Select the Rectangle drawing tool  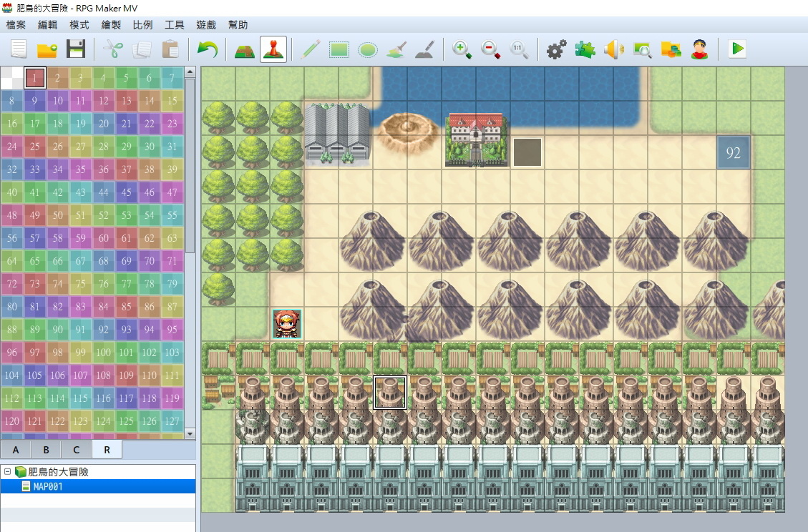click(339, 49)
